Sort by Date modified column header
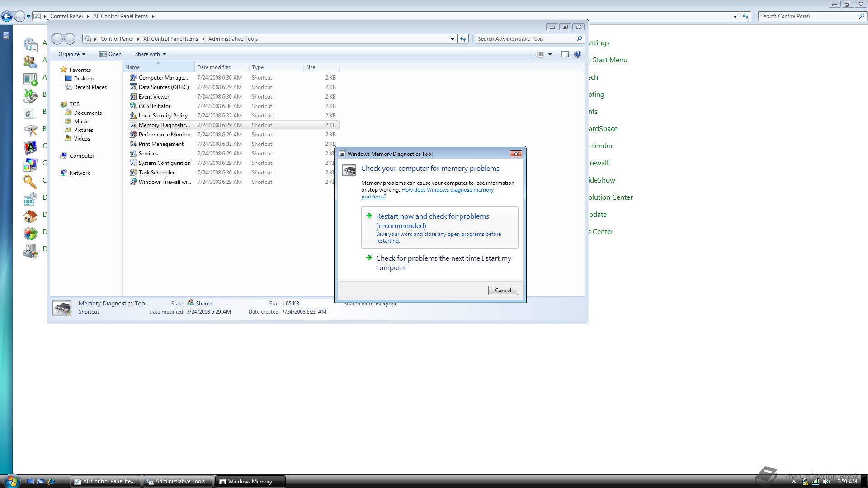868x488 pixels. [x=222, y=67]
